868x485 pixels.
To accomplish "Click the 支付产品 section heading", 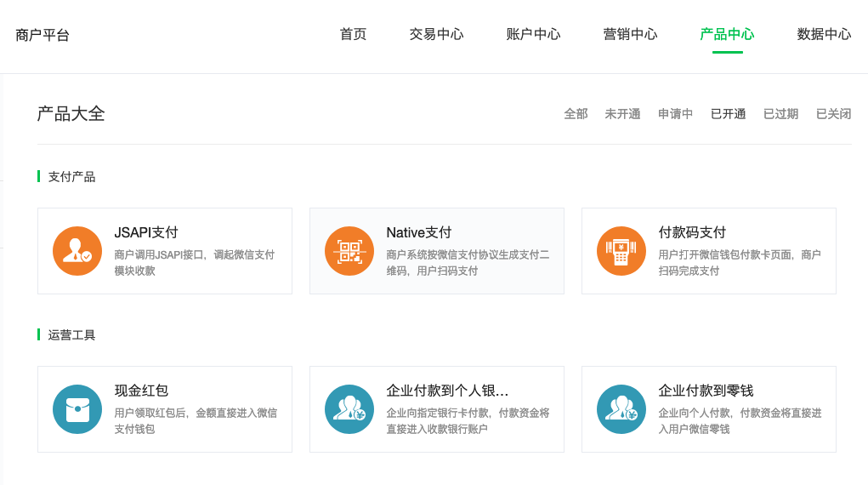I will pyautogui.click(x=71, y=177).
